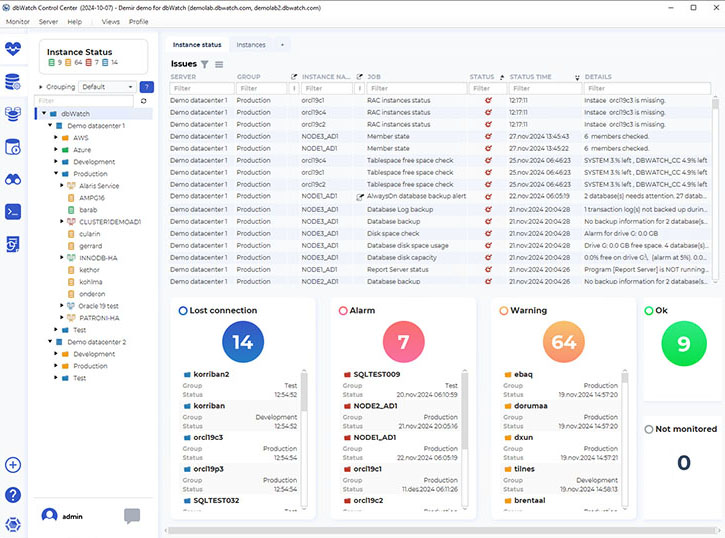Add a new tab with plus button

point(283,45)
